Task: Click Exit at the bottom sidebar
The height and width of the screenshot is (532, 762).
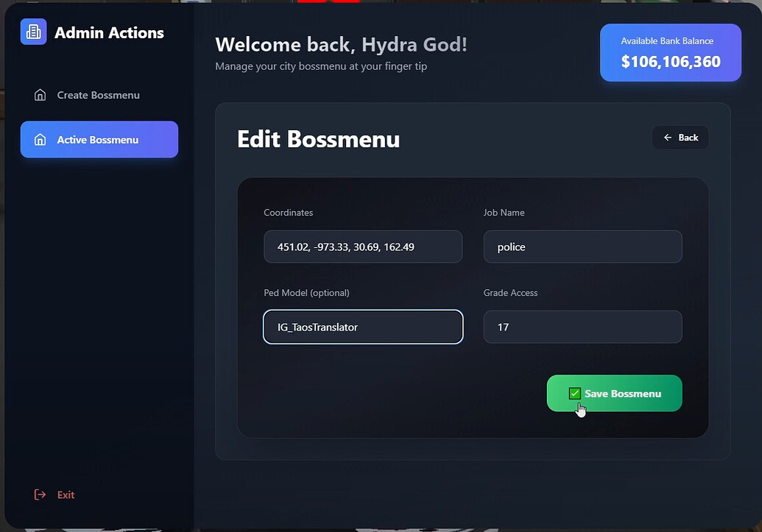Action: [66, 494]
